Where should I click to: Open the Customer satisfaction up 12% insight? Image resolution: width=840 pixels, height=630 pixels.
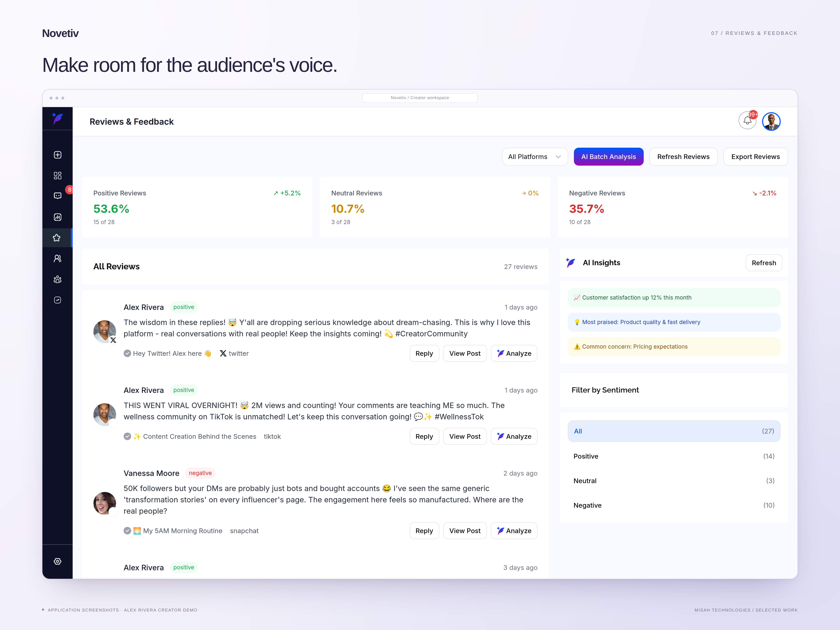click(674, 297)
